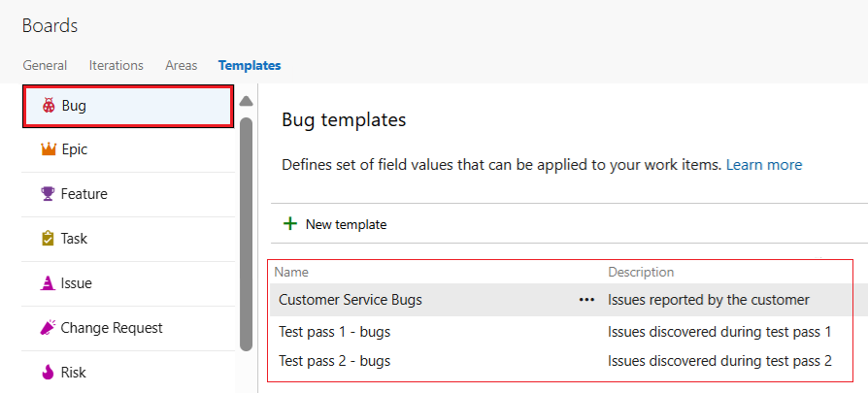868x393 pixels.
Task: Go to the Areas tab
Action: click(181, 66)
